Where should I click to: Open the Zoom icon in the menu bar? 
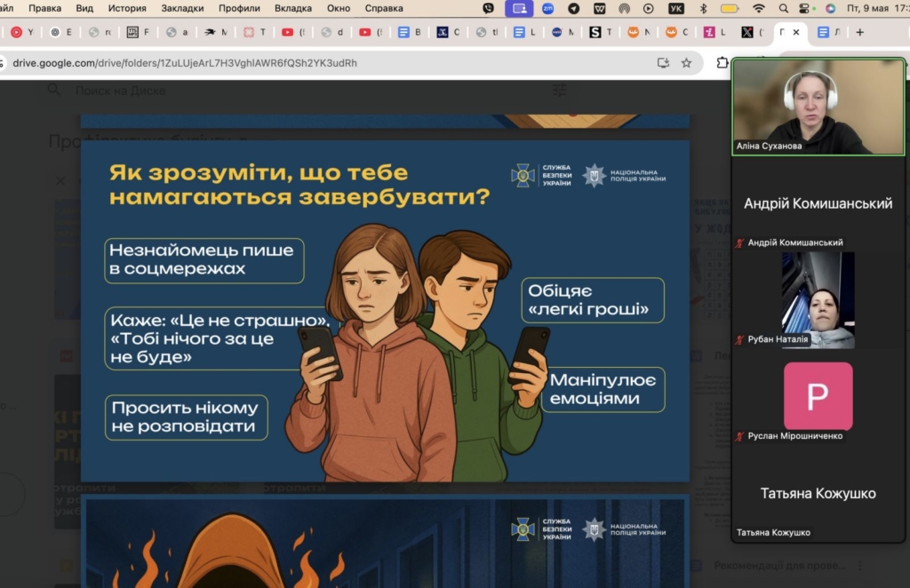549,8
